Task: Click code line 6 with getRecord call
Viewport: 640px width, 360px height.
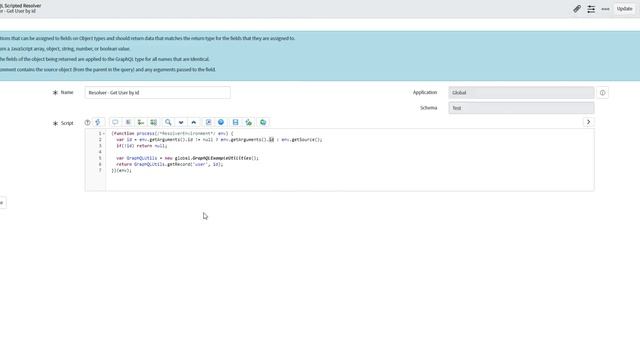Action: [x=169, y=164]
